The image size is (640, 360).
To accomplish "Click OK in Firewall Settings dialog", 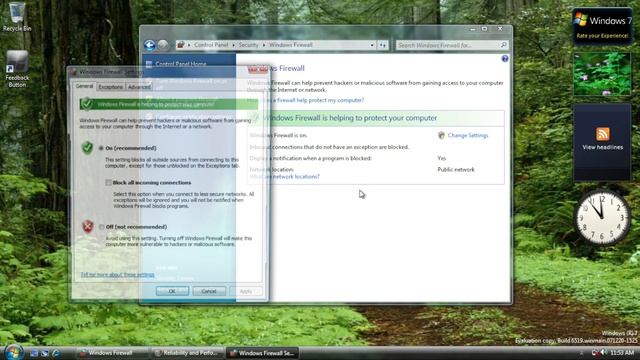I will [x=172, y=291].
